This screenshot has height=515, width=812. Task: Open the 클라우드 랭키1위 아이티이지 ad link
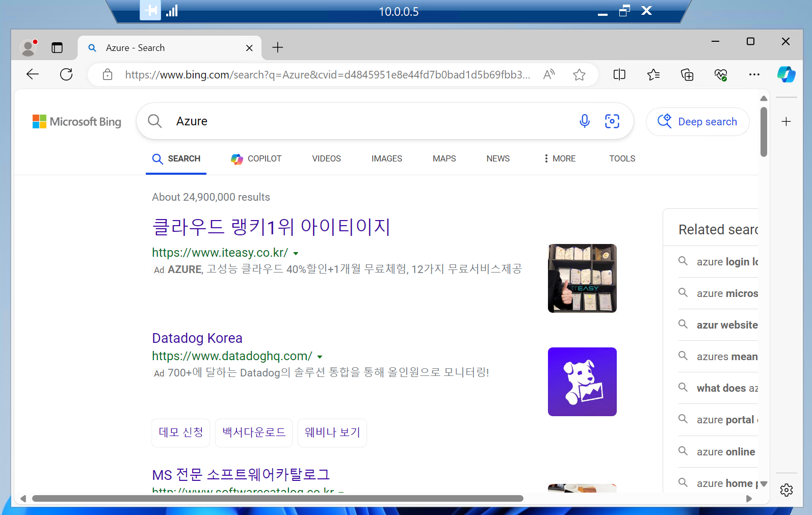(271, 227)
